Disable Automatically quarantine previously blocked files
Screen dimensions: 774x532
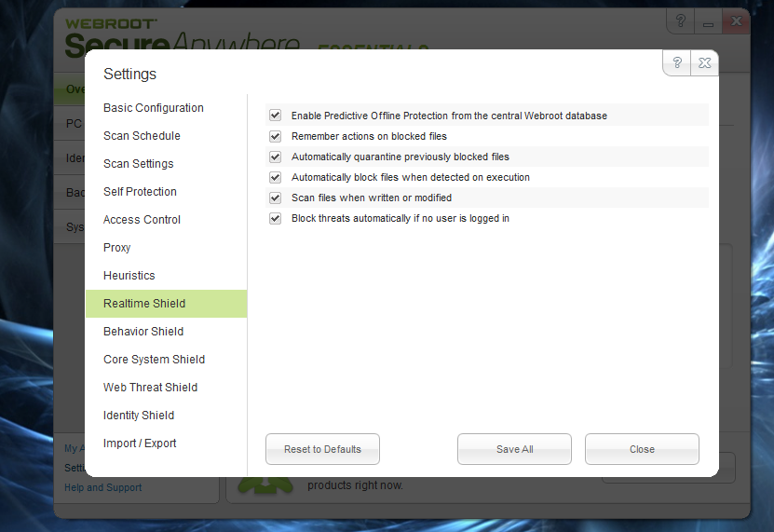[275, 157]
